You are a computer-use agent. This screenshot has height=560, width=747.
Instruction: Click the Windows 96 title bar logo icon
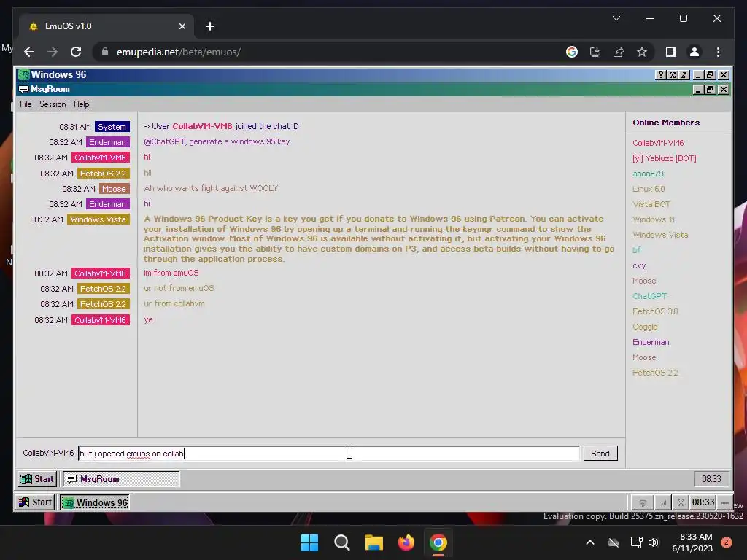tap(24, 75)
